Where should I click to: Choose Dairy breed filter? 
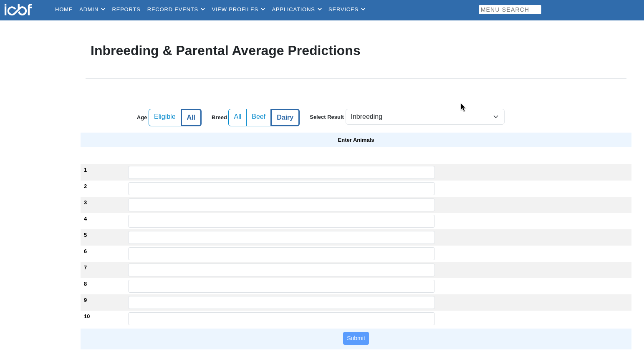click(285, 118)
